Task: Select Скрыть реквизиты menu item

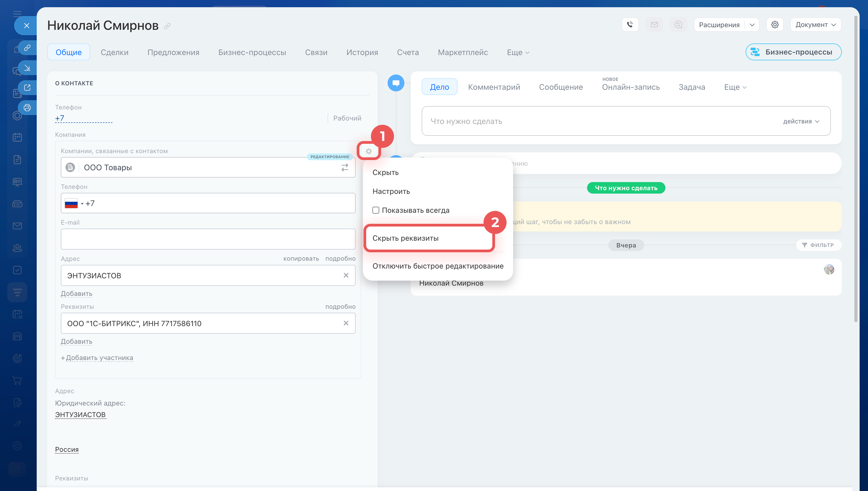Action: (x=405, y=238)
